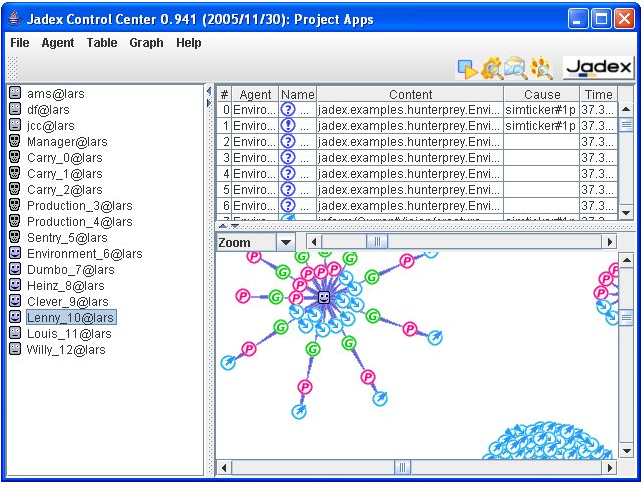Click the zoom slider thumb
The image size is (642, 483).
tap(377, 242)
